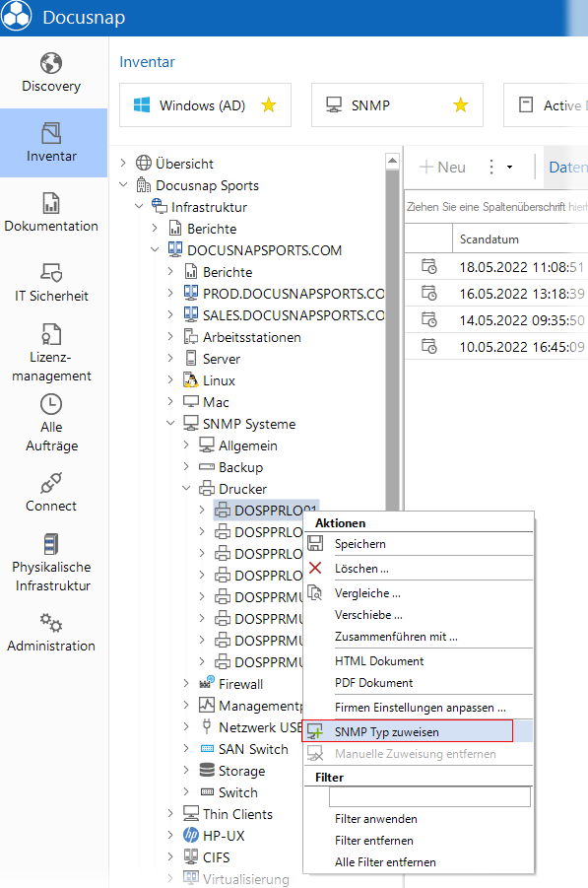Start the Windows (AD) inventory tile
This screenshot has height=888, width=588.
(x=205, y=105)
